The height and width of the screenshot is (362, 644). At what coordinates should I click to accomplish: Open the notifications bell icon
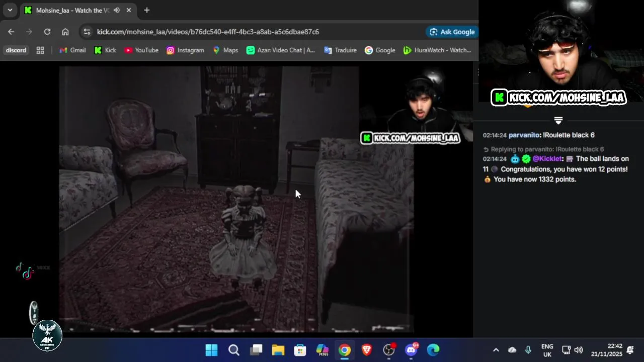(x=630, y=350)
